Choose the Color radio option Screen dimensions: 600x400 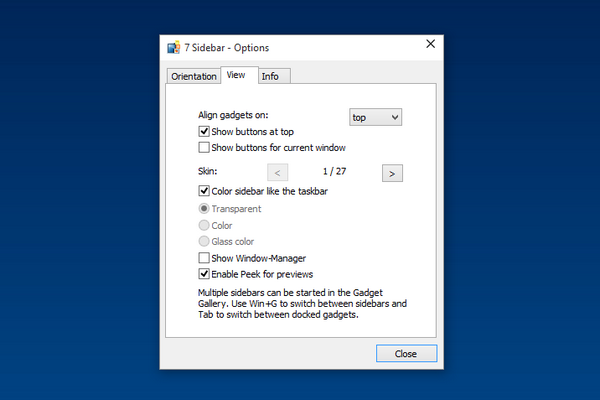tap(205, 225)
